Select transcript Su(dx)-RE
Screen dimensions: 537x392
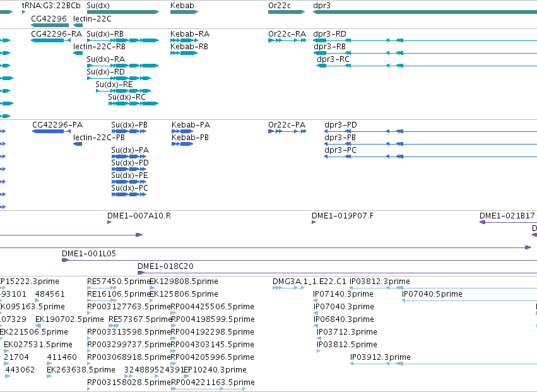coord(114,85)
